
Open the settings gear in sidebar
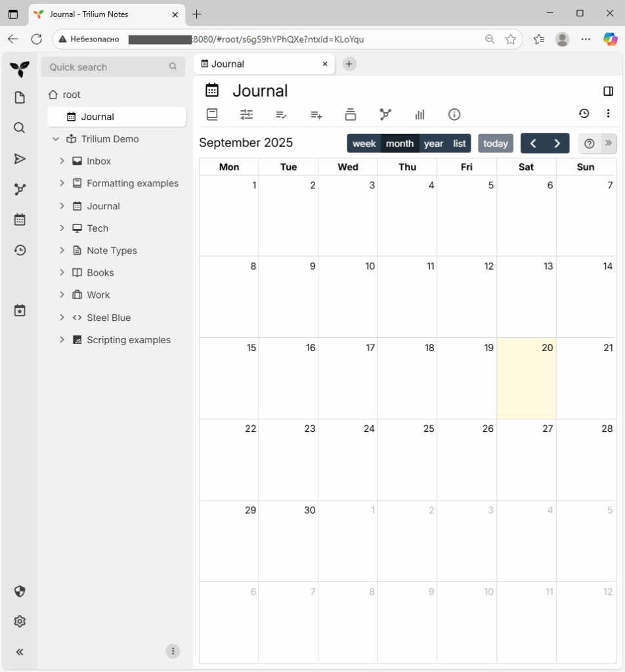click(20, 621)
